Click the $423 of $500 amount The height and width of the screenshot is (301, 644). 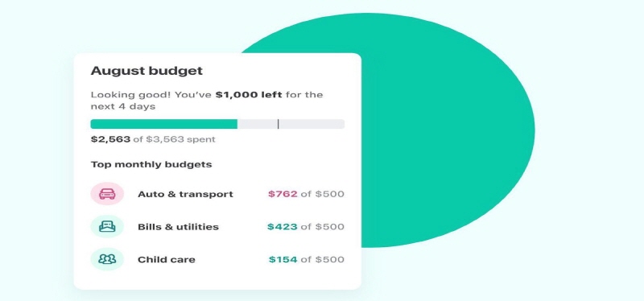point(306,227)
